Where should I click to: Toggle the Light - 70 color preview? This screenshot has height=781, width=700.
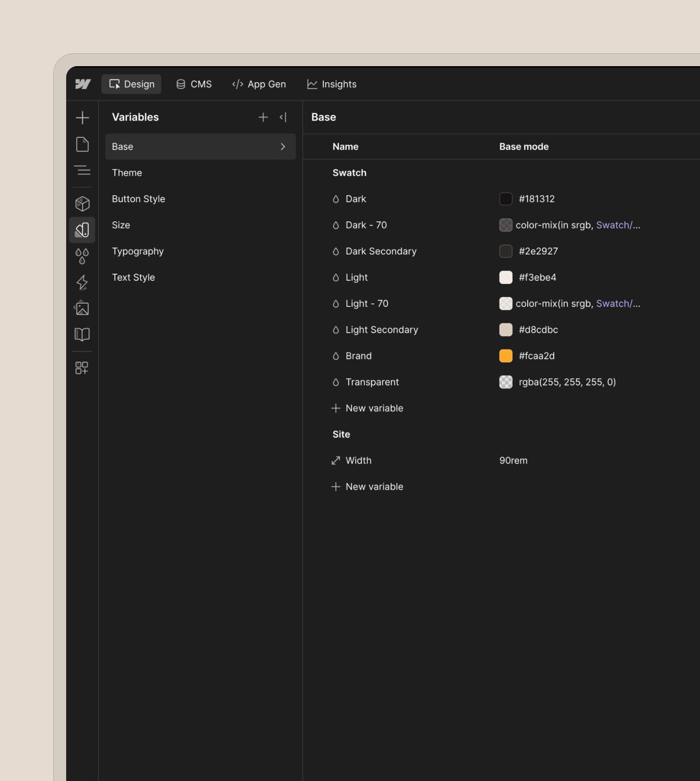pos(505,303)
